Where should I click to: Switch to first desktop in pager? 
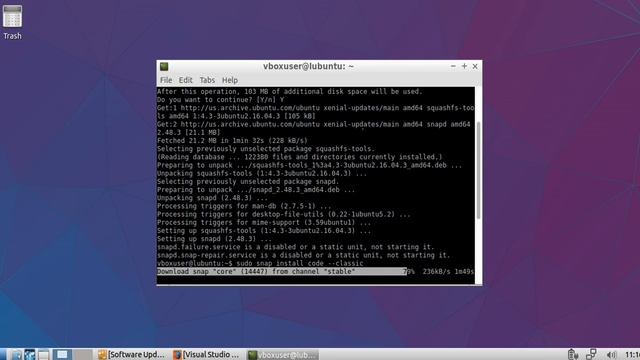[x=62, y=354]
